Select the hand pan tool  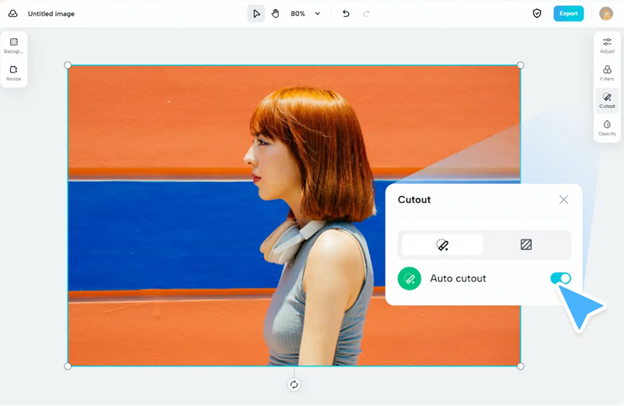(275, 14)
